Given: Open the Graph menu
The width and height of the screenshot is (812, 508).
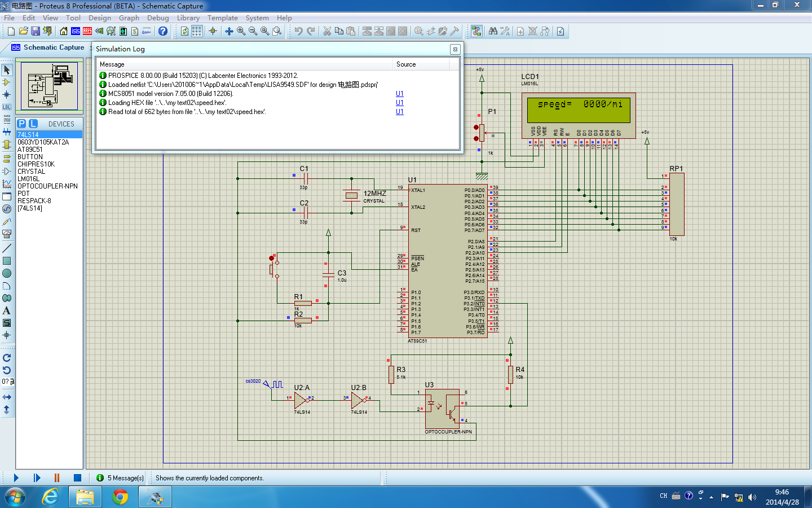Looking at the screenshot, I should (x=129, y=18).
